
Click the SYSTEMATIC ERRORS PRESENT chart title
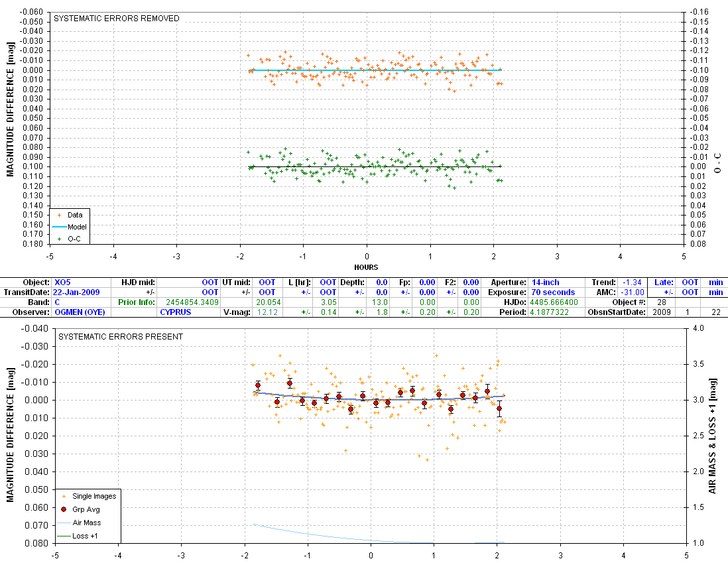click(x=121, y=337)
